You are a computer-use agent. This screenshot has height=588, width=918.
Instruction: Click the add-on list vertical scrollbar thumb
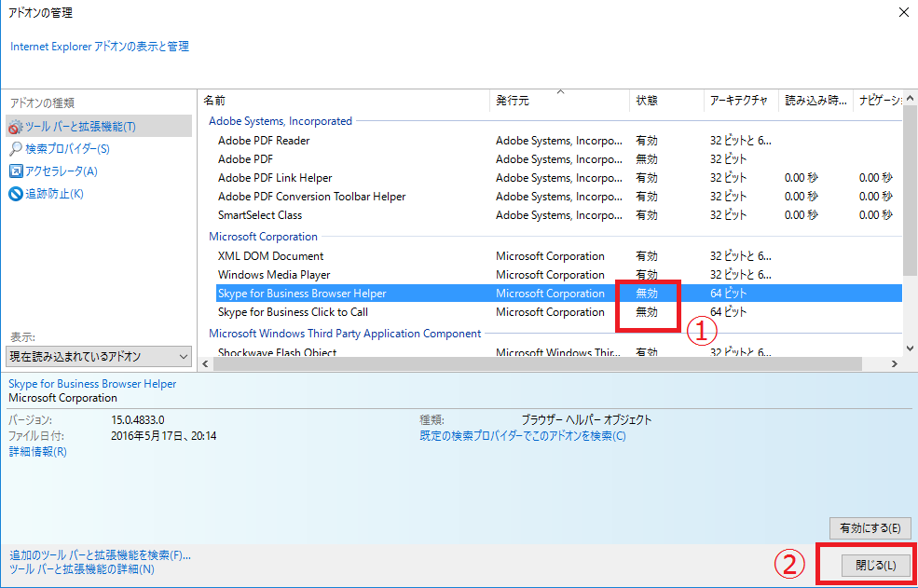tap(910, 190)
